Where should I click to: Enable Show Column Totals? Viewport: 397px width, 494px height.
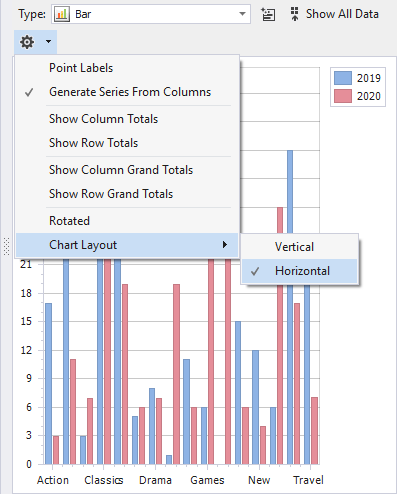pyautogui.click(x=127, y=119)
